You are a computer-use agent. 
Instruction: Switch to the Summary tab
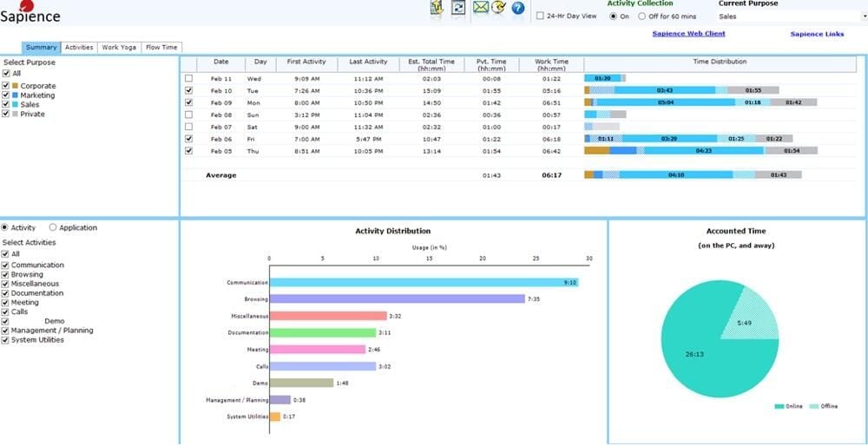pos(42,48)
